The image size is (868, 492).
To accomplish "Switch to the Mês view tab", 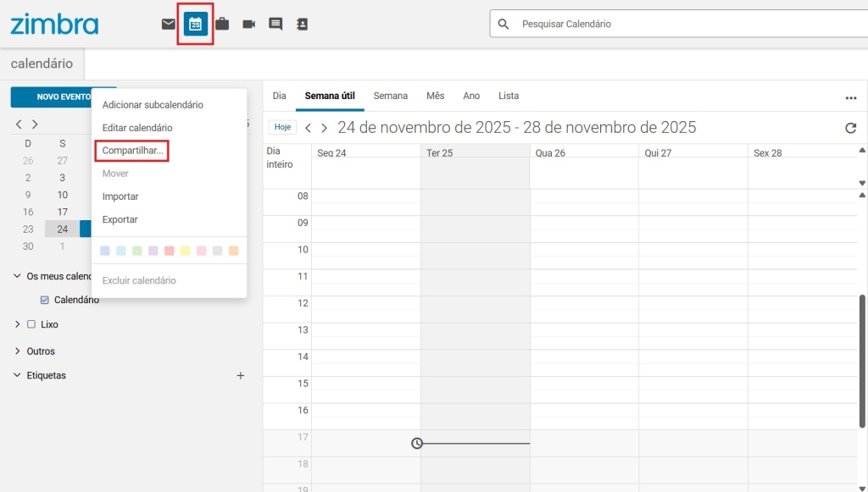I will coord(435,97).
